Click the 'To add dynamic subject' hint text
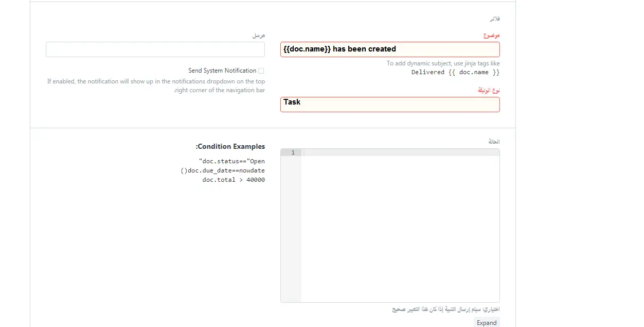The height and width of the screenshot is (327, 644). [x=443, y=63]
